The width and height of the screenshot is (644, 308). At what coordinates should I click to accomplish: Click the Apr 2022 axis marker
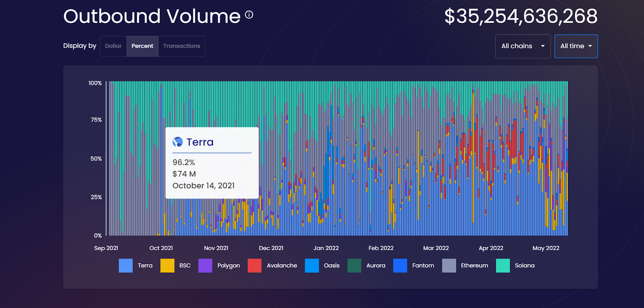coord(491,248)
